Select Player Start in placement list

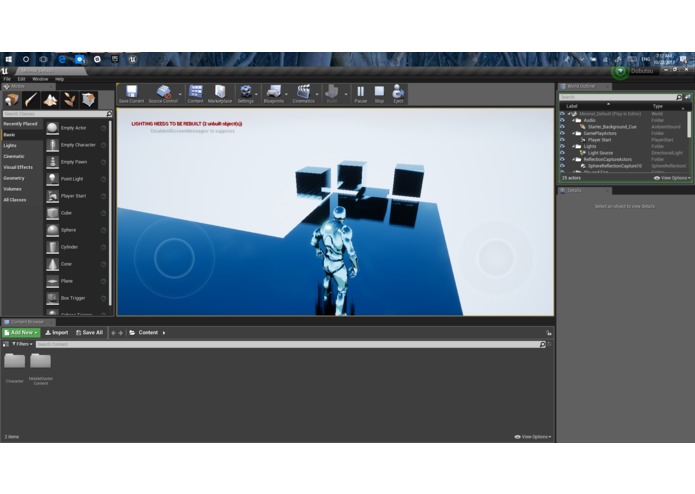[x=76, y=196]
